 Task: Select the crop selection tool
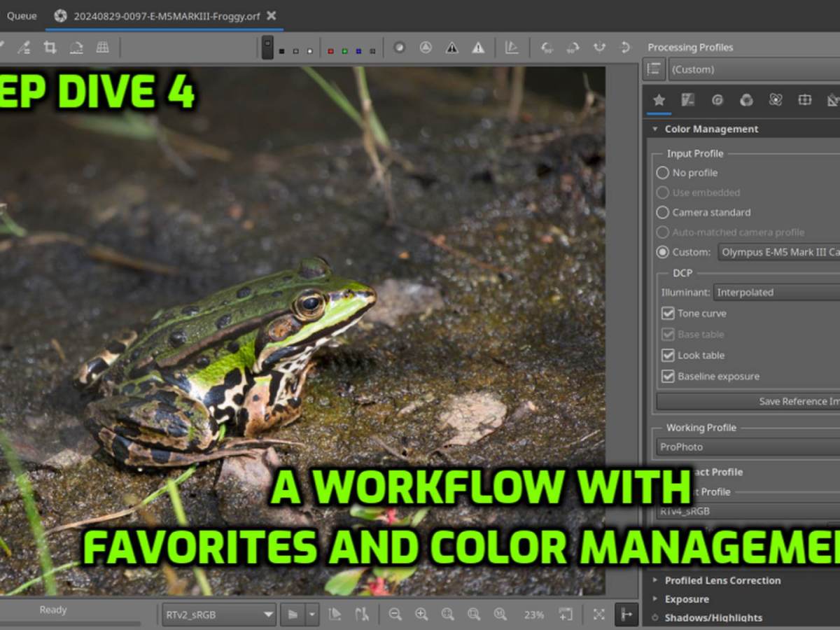[x=50, y=47]
